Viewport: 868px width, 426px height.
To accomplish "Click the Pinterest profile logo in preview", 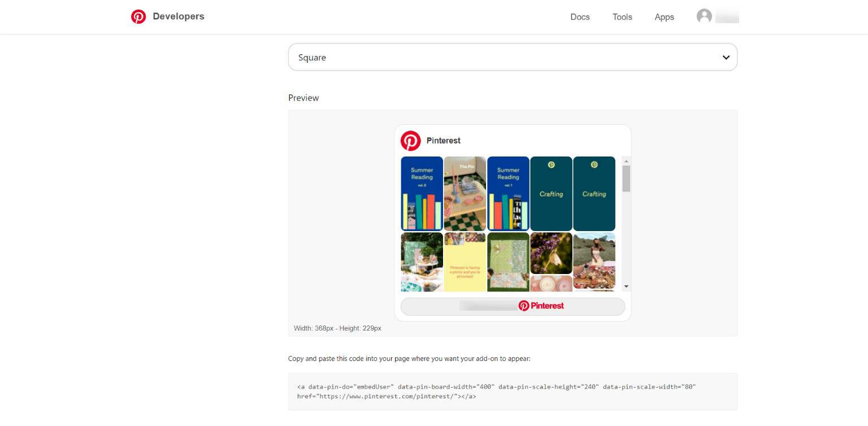I will pyautogui.click(x=411, y=141).
